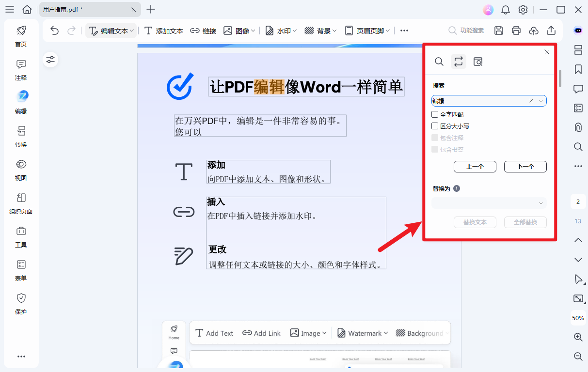
Task: Clear the search field with the X
Action: (x=531, y=100)
